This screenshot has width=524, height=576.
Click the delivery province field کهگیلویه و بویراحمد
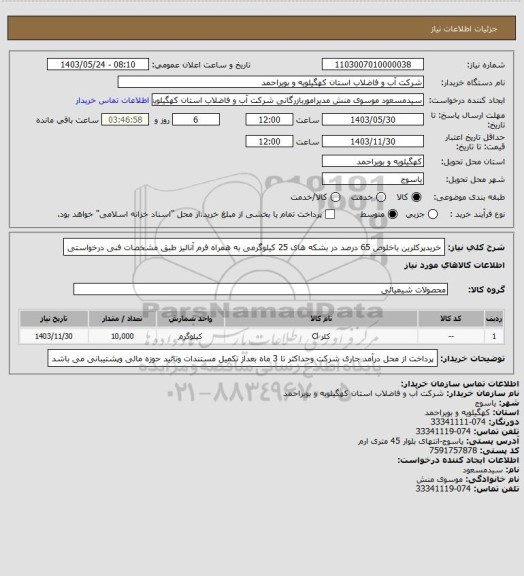pos(373,161)
